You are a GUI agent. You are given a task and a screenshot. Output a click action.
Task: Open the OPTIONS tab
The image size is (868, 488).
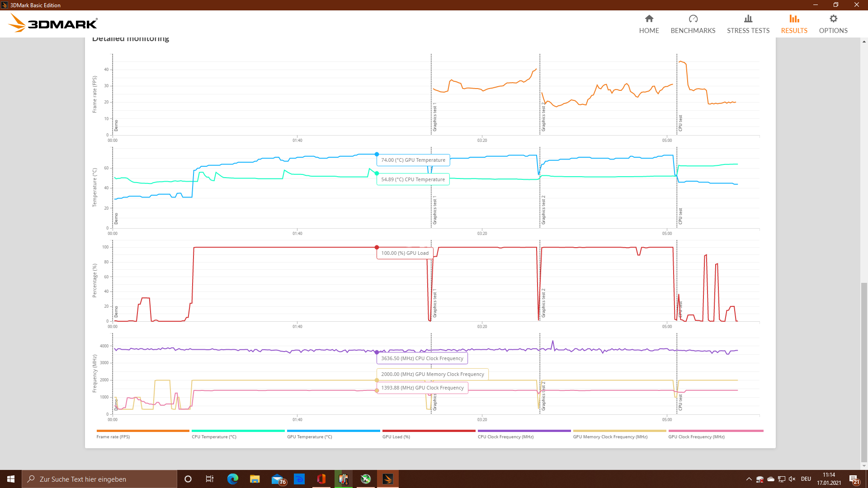pyautogui.click(x=833, y=24)
